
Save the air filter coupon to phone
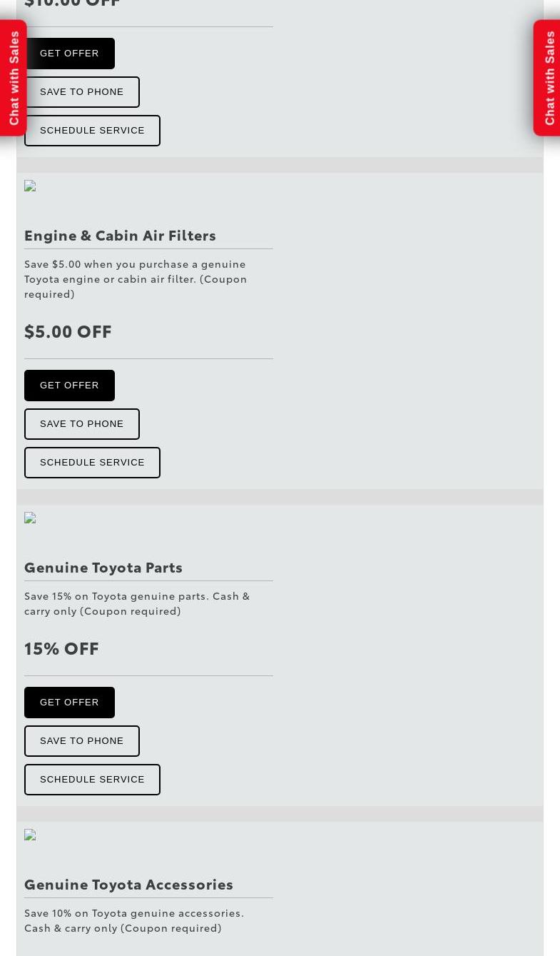[82, 424]
